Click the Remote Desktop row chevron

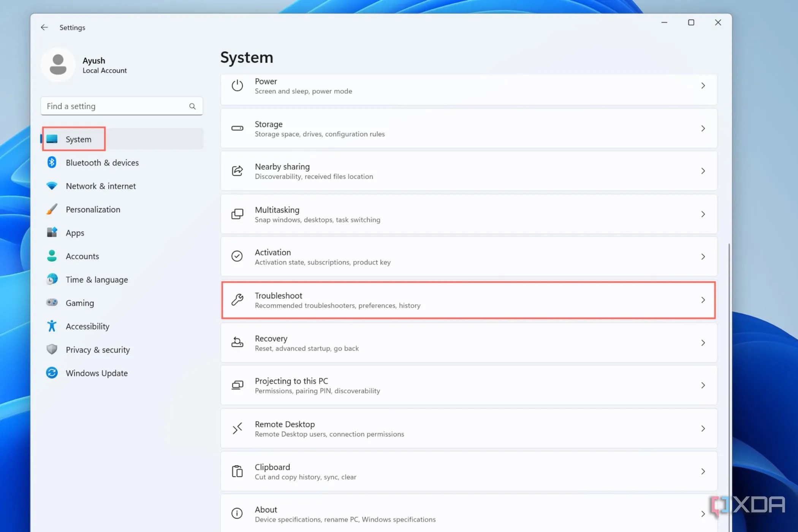pyautogui.click(x=703, y=429)
